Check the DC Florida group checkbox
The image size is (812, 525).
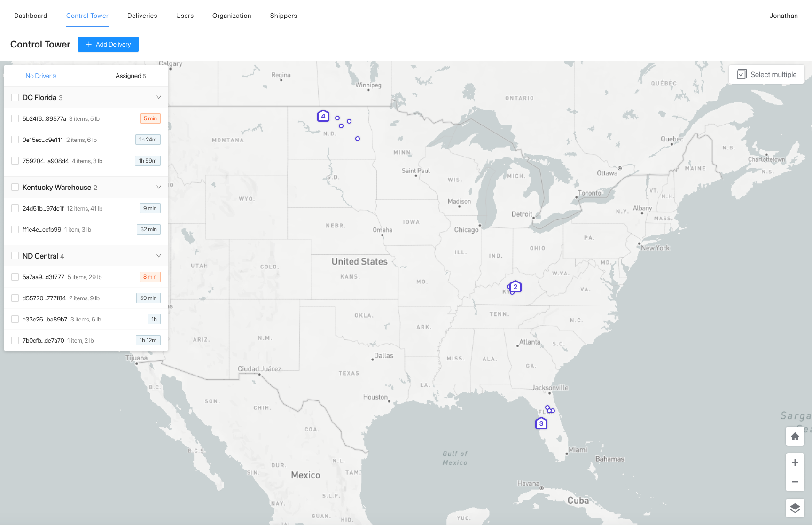[15, 97]
